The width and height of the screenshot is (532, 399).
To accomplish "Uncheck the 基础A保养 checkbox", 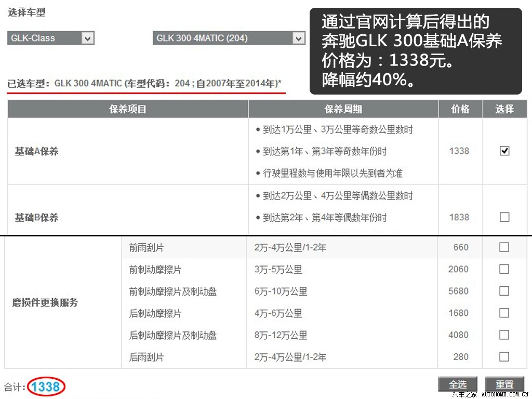I will tap(504, 151).
